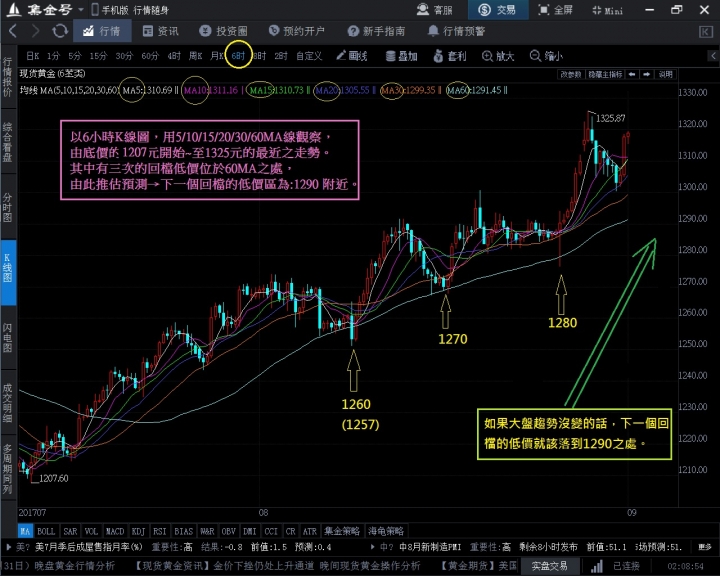This screenshot has width=720, height=576.
Task: Switch to the KDJ indicator
Action: pyautogui.click(x=139, y=531)
